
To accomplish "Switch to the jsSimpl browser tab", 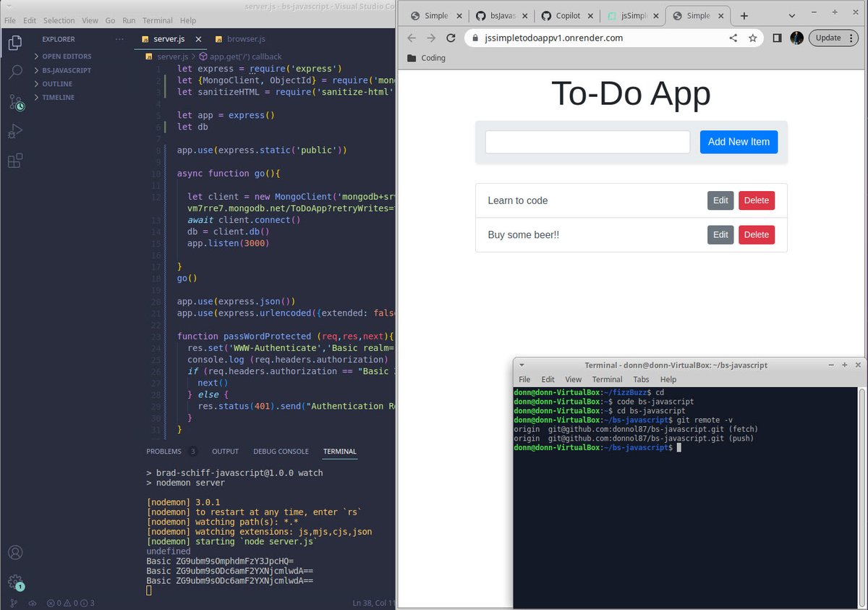I will point(632,16).
